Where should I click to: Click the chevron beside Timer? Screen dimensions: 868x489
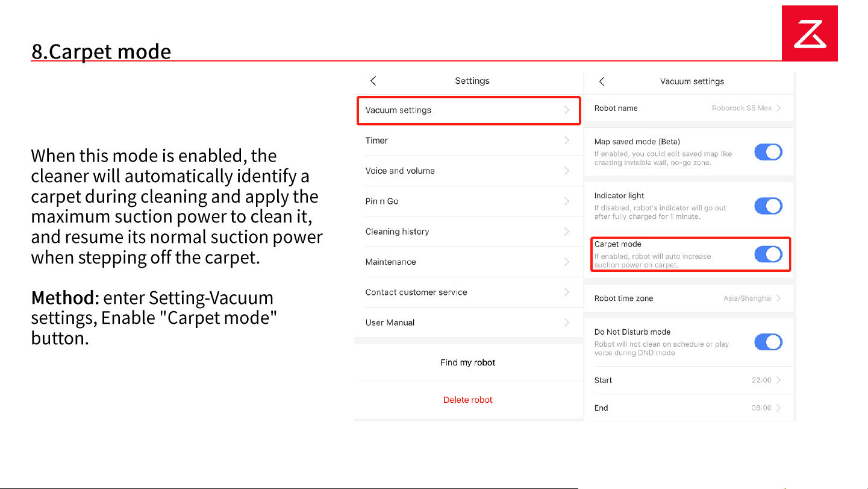point(567,140)
